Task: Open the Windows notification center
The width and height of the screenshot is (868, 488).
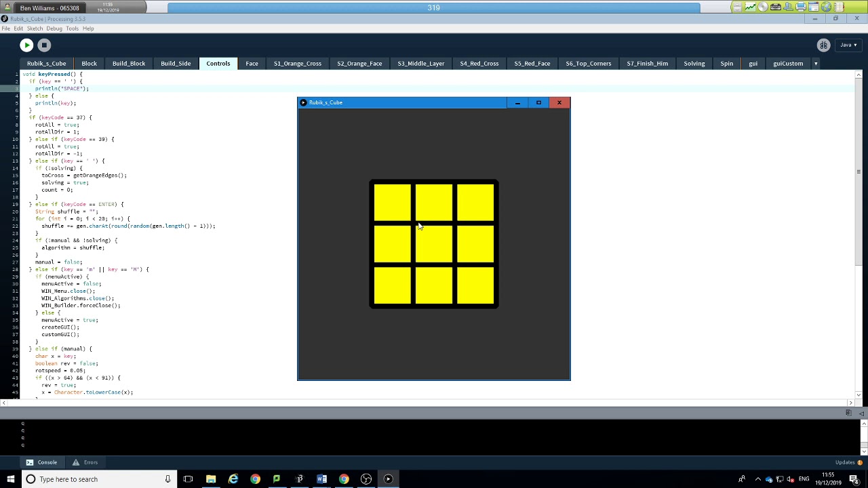Action: tap(854, 479)
